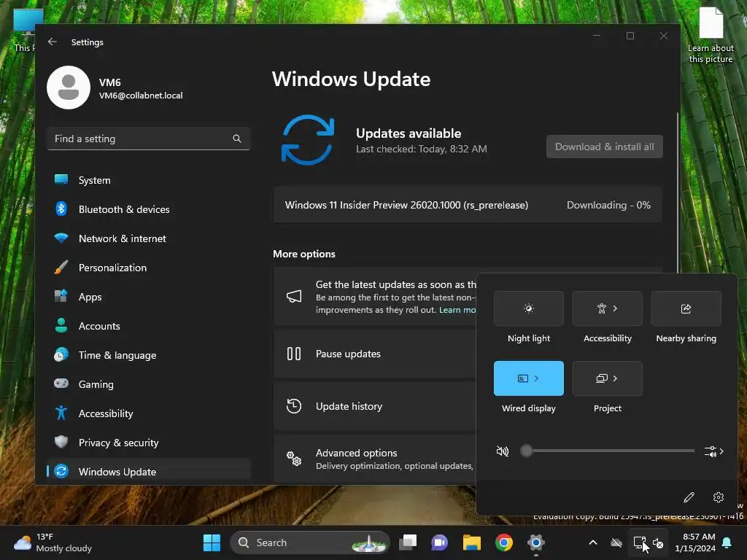Screen dimensions: 747x560
Task: Click the VM6 profile avatar
Action: point(69,87)
